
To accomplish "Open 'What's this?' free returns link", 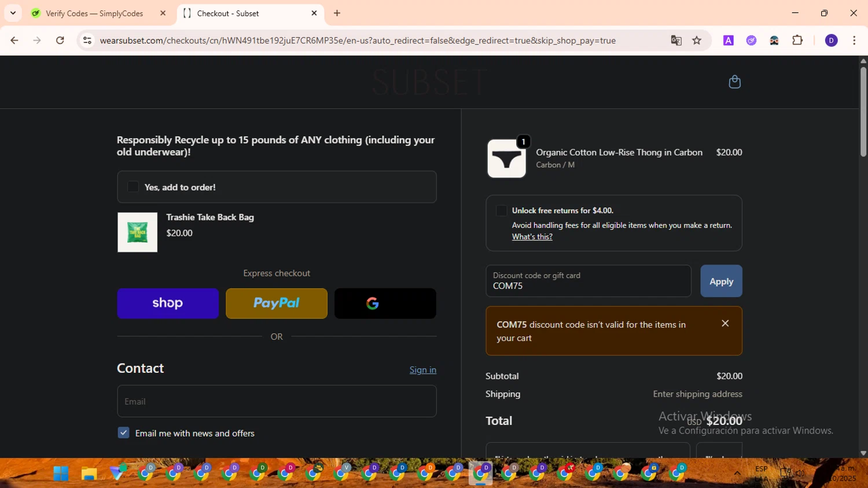I will (532, 237).
